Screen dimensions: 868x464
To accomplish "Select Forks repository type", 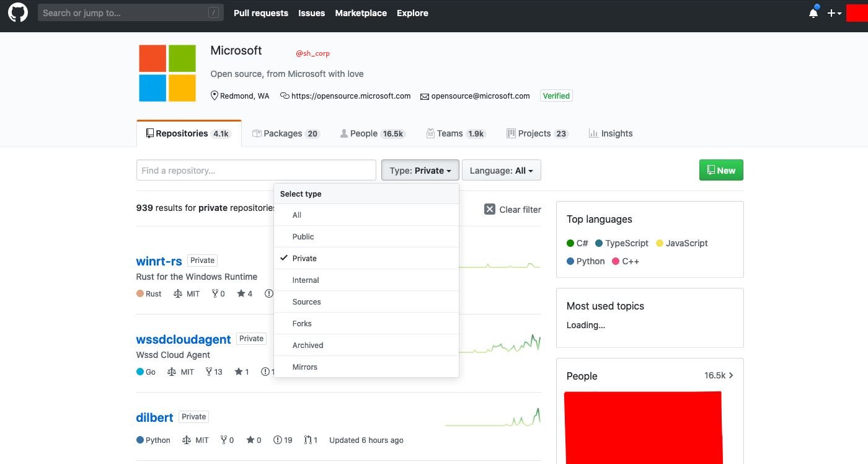I will [366, 323].
